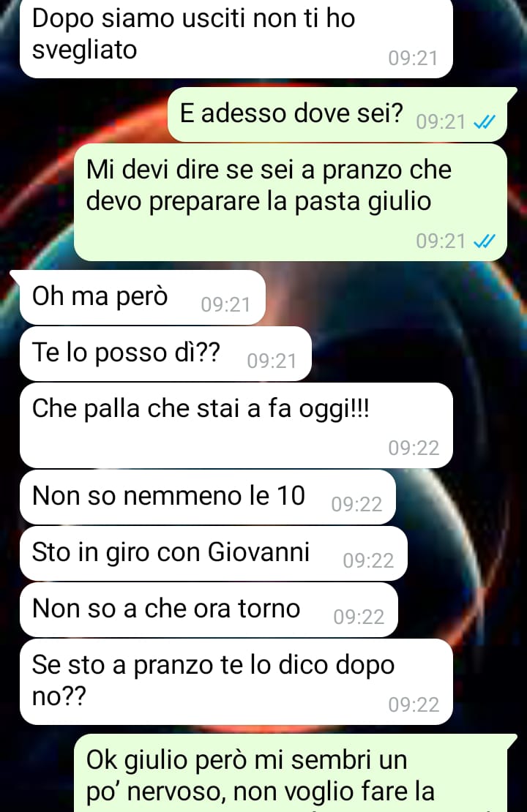Tap the "Non so a che ora torno" bubble
The width and height of the screenshot is (527, 812).
point(209,610)
